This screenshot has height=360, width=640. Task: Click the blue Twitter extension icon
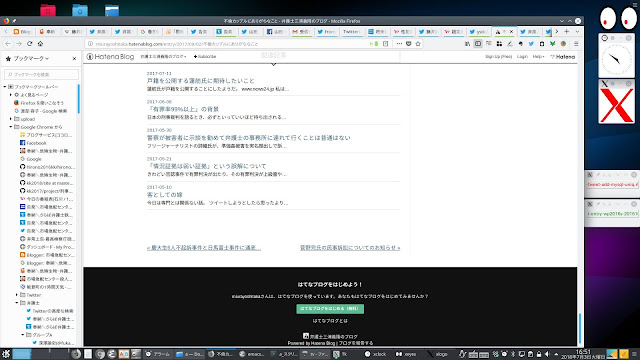tap(531, 44)
